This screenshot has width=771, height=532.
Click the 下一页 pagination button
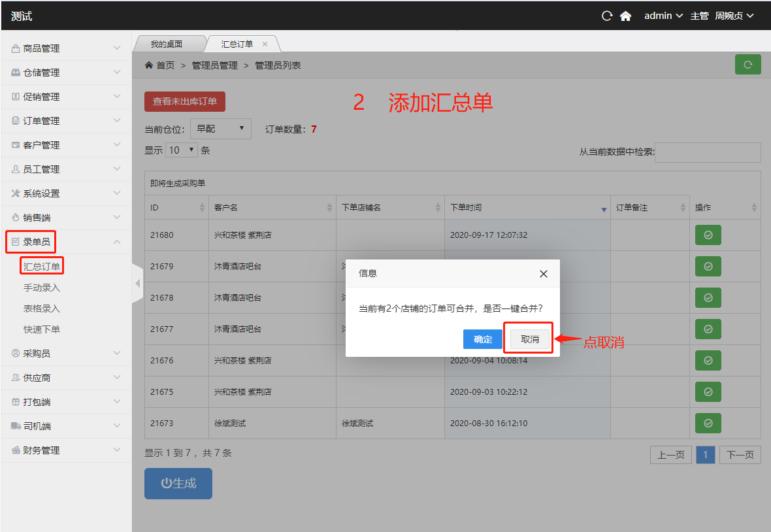coord(740,455)
